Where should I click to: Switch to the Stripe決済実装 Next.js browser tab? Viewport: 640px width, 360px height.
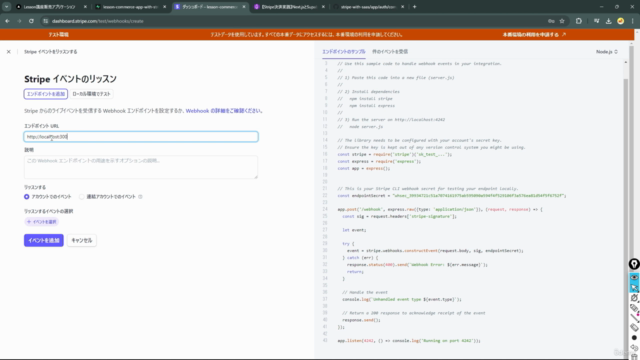point(289,7)
